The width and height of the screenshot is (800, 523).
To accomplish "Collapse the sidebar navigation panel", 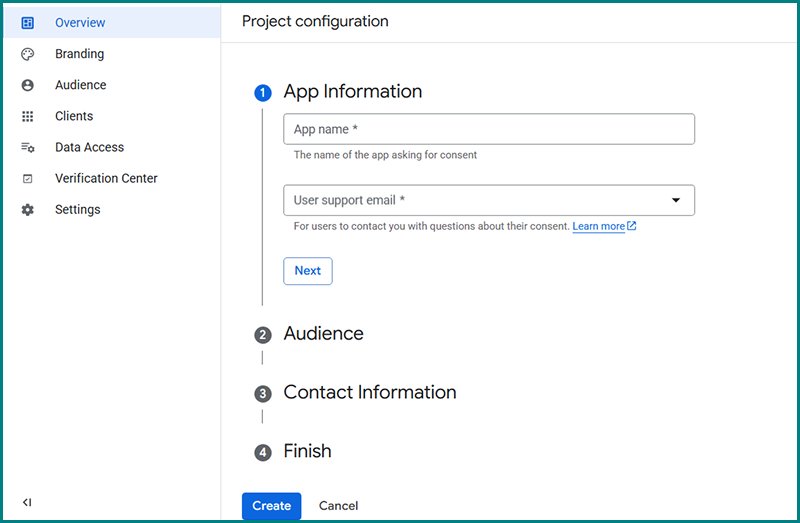I will tap(27, 502).
